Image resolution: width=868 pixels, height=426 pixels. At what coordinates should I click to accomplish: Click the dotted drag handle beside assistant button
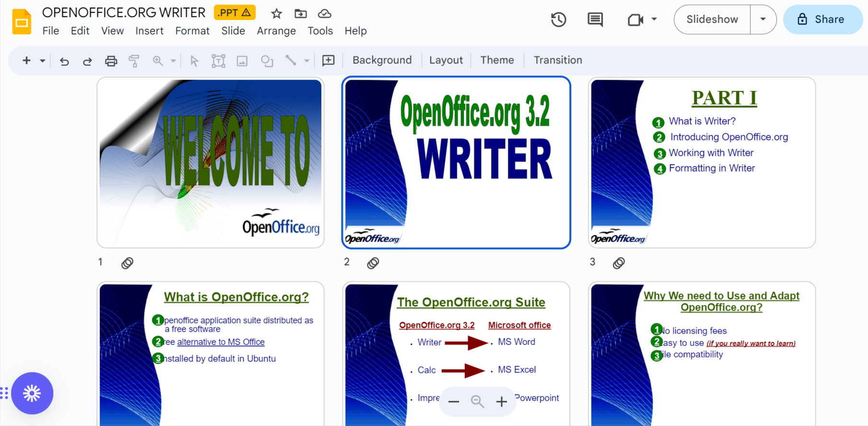[x=4, y=393]
